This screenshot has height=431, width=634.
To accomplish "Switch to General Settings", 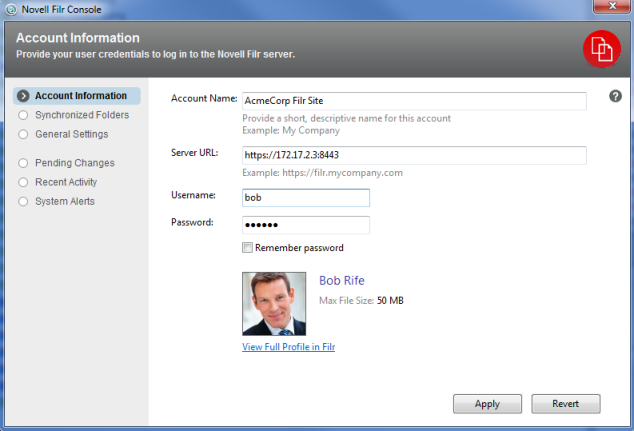I will pos(71,134).
